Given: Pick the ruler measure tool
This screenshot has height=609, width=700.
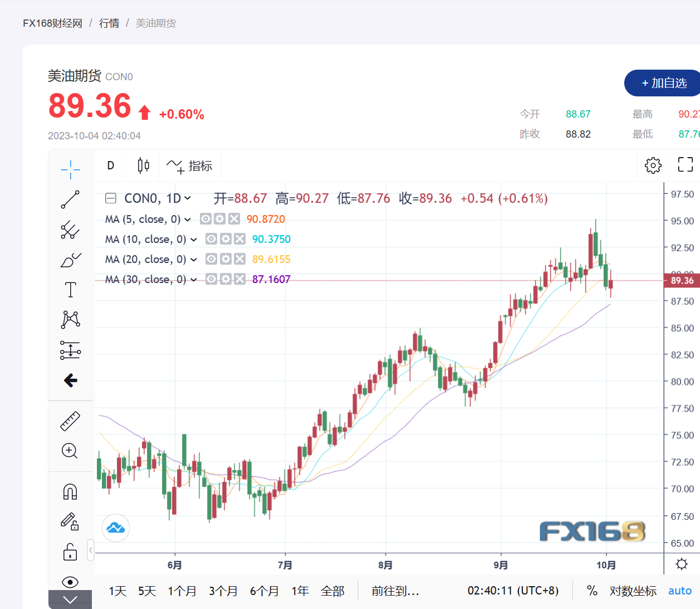Looking at the screenshot, I should (x=70, y=421).
